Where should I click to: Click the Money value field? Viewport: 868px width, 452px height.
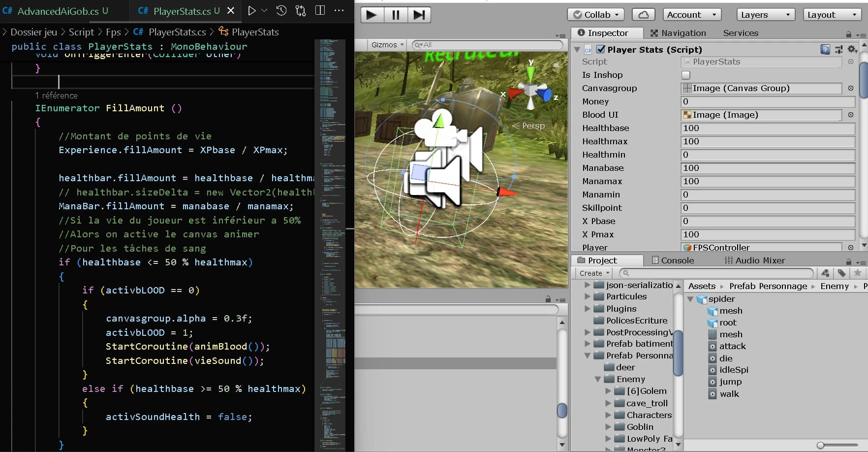click(768, 101)
